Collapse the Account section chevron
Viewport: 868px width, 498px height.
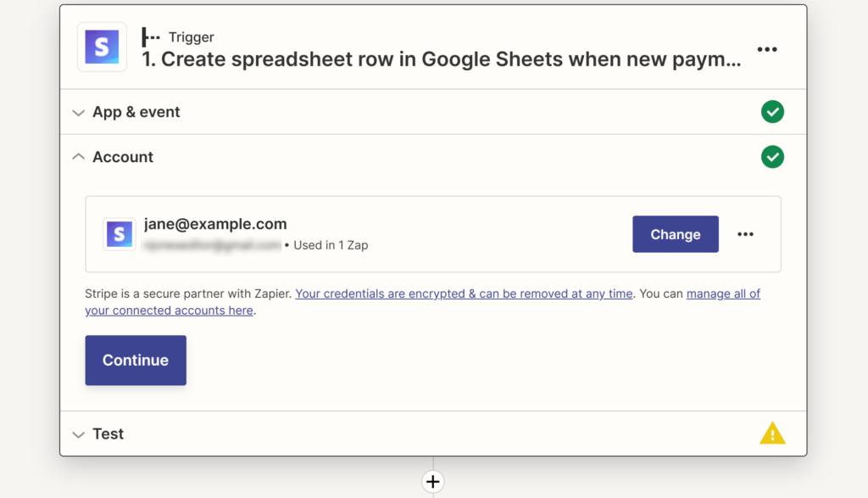pos(79,157)
